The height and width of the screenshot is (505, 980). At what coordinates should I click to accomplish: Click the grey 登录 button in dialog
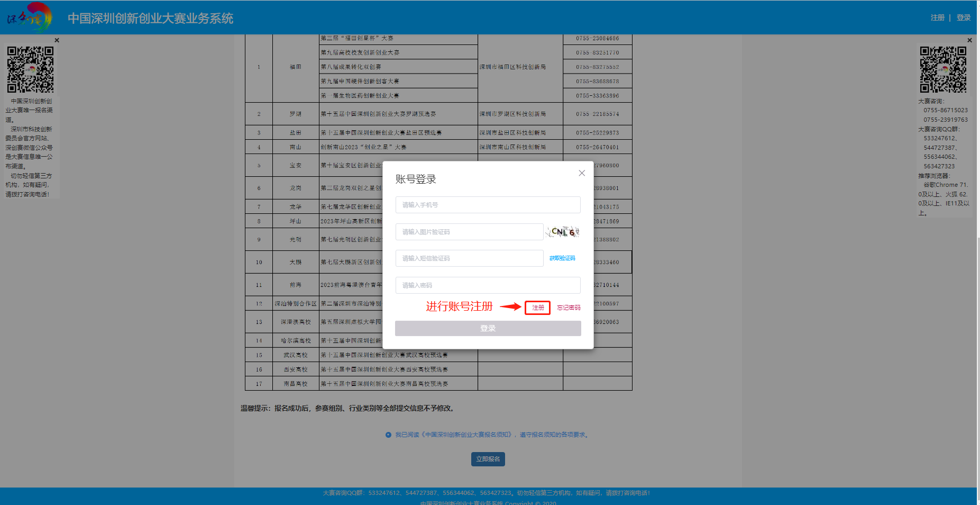pyautogui.click(x=488, y=328)
